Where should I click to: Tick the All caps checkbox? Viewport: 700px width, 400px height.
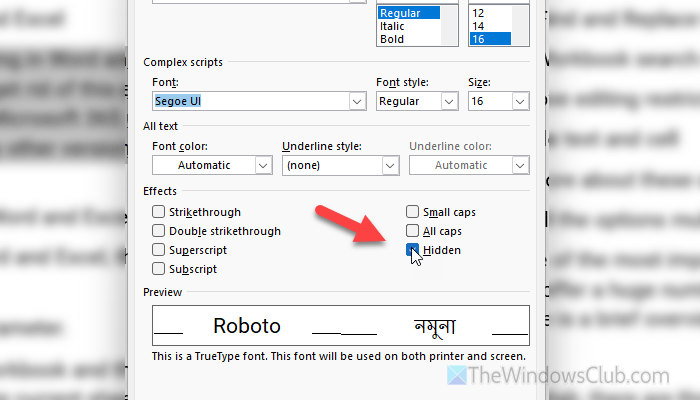point(412,231)
